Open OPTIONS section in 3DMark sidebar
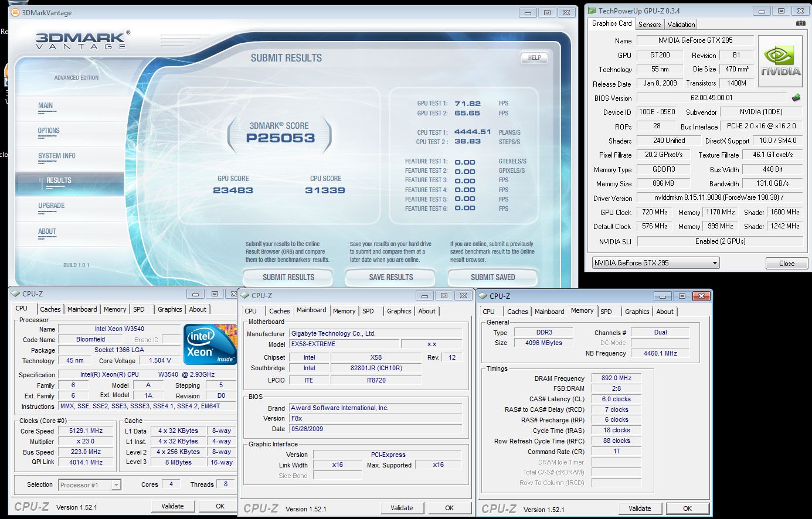This screenshot has height=519, width=812. tap(49, 131)
